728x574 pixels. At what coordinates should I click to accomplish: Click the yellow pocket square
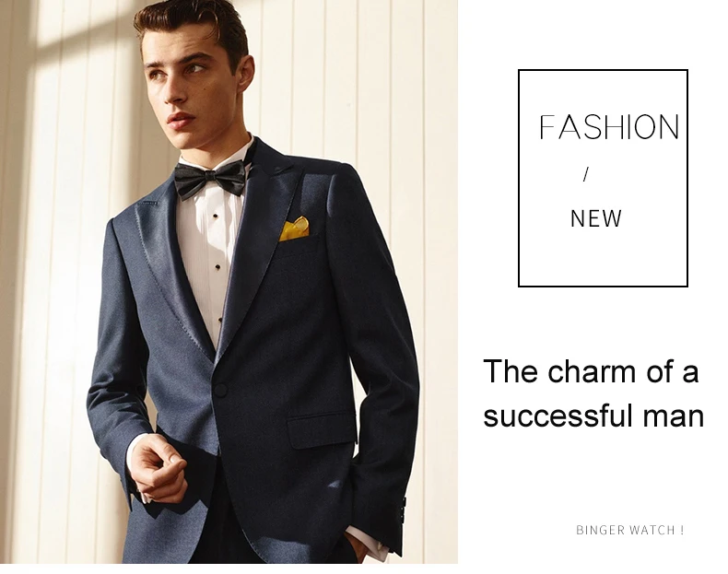[294, 228]
